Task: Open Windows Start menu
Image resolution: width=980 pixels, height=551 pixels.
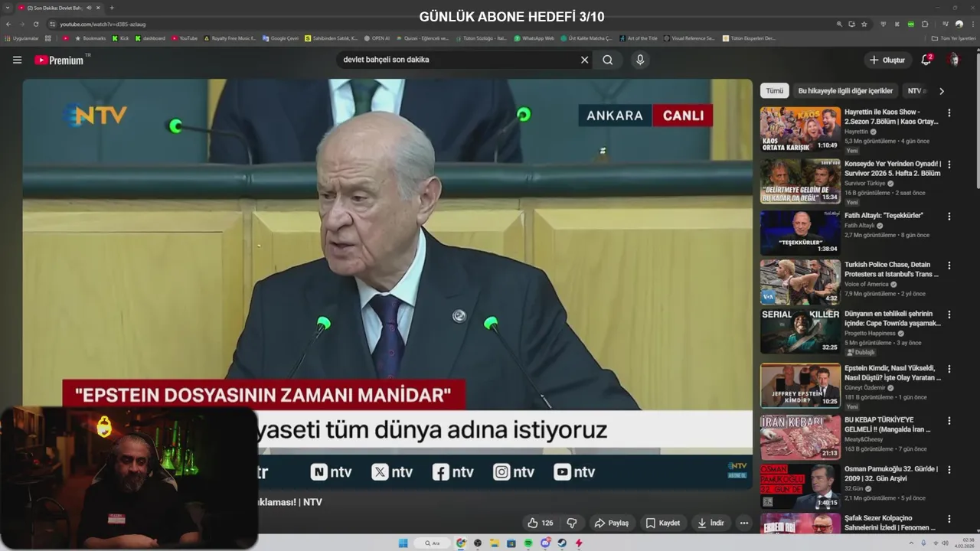Action: (x=403, y=543)
